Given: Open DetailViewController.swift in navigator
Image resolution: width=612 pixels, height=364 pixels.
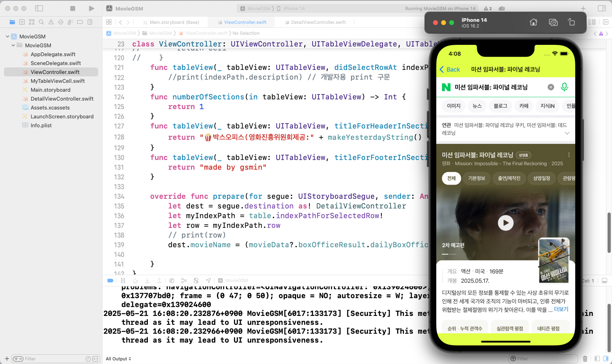Looking at the screenshot, I should [62, 99].
